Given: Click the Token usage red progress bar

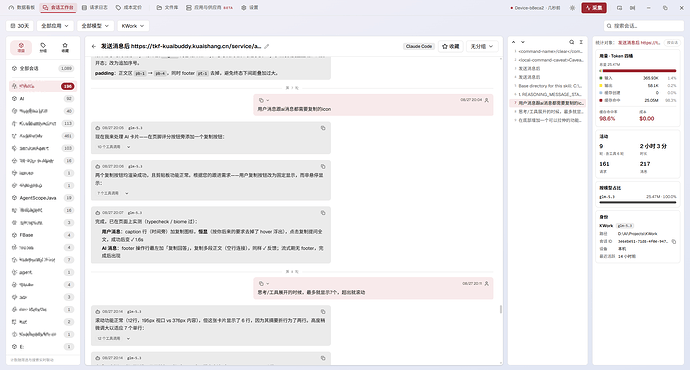Looking at the screenshot, I should (x=638, y=70).
